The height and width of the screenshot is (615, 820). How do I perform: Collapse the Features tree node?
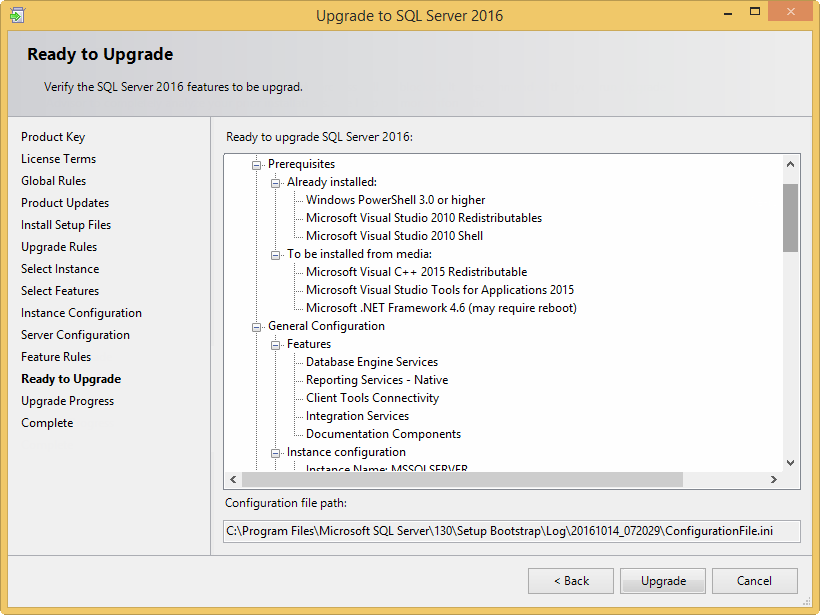pos(275,345)
